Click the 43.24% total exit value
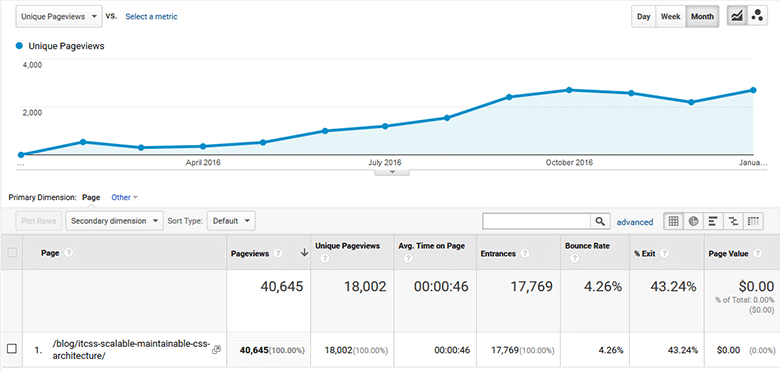Screen dimensions: 780x371 point(673,286)
